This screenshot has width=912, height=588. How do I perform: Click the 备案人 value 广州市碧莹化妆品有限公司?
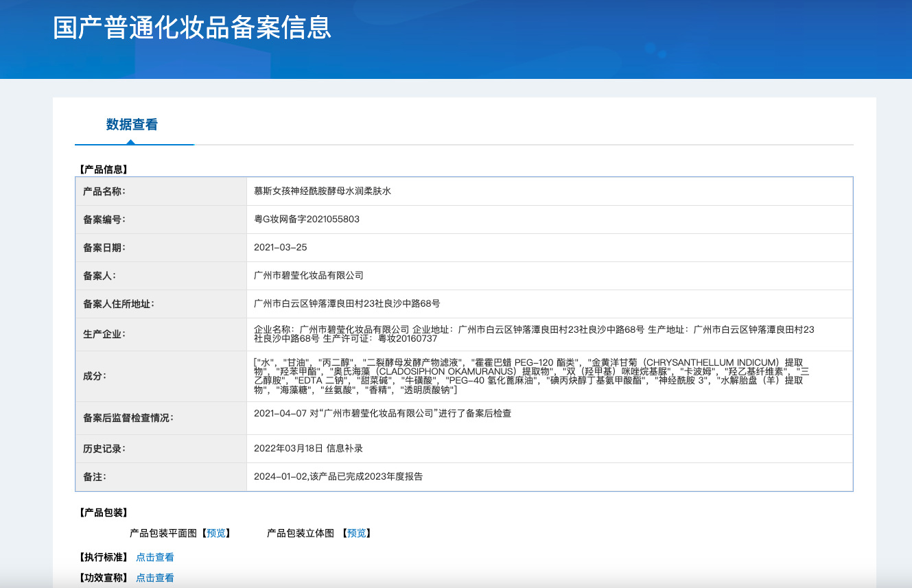(308, 276)
